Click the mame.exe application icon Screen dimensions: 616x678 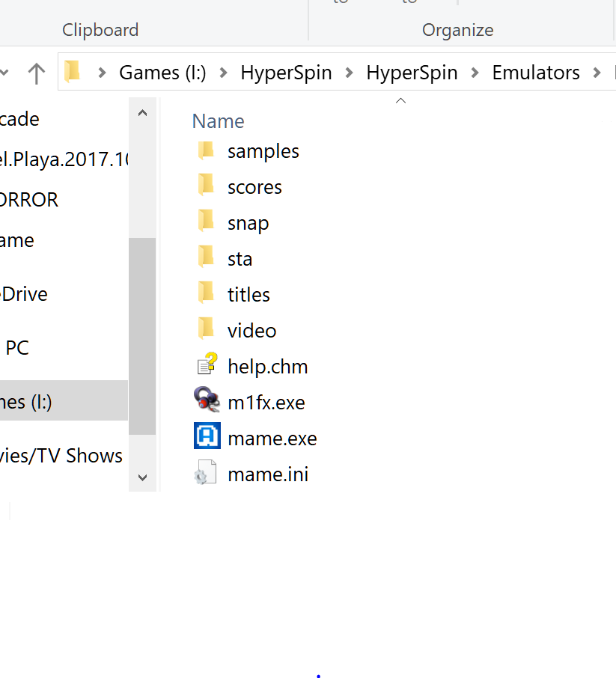207,436
